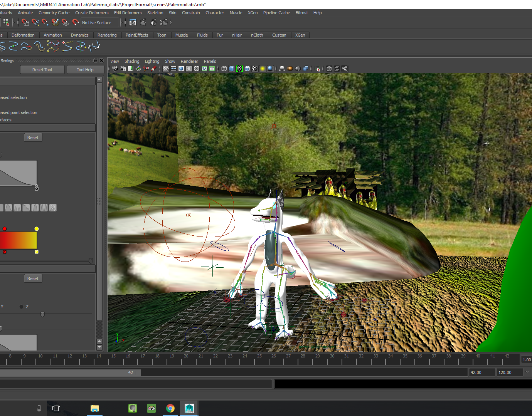Switch to the Rendering shelf tab

coord(107,35)
